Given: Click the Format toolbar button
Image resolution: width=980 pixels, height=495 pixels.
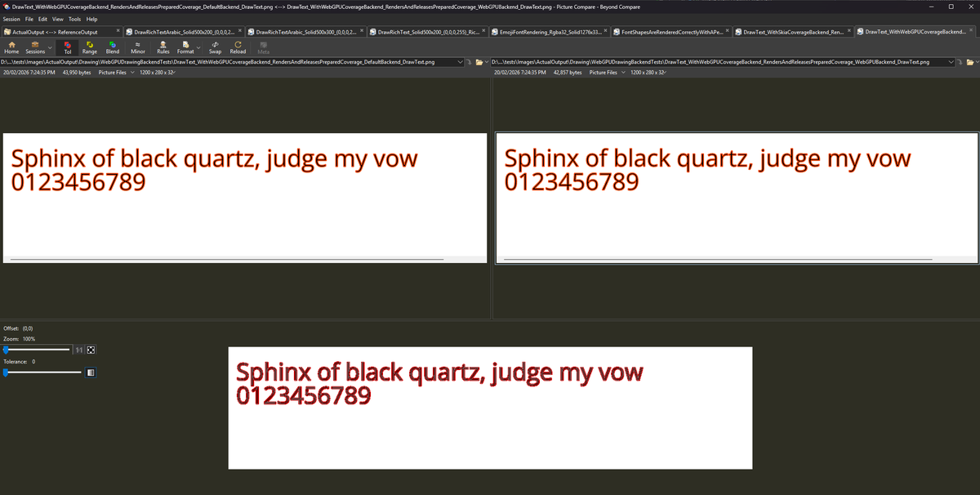Looking at the screenshot, I should (x=186, y=47).
